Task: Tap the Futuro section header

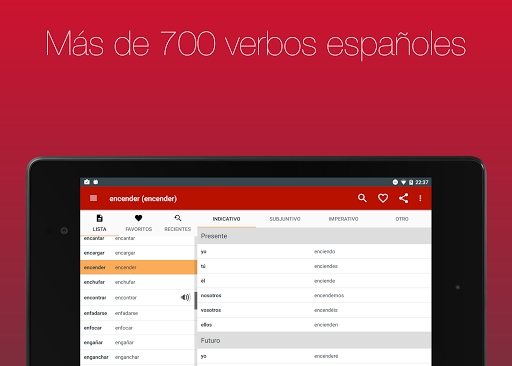Action: [x=314, y=341]
